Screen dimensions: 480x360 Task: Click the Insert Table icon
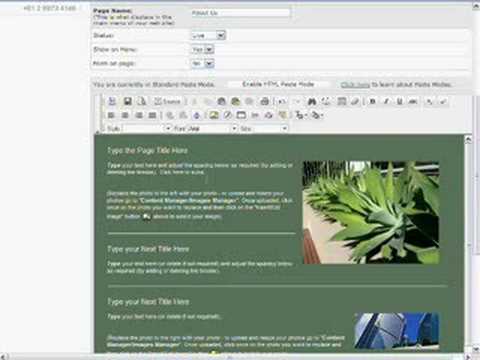[241, 115]
